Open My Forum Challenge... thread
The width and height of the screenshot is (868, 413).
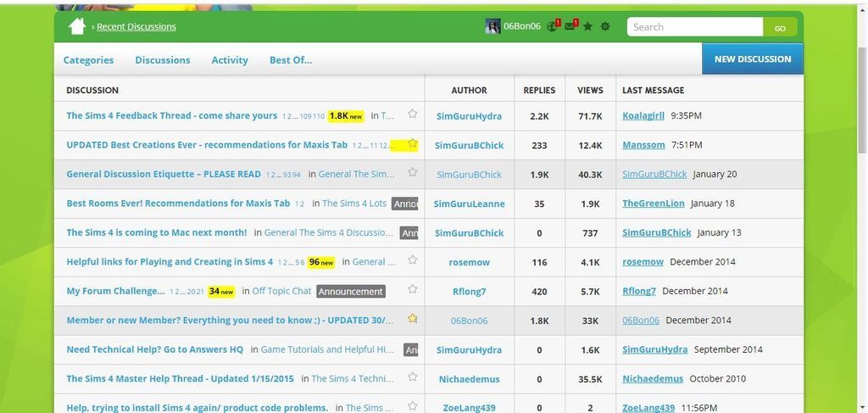pyautogui.click(x=115, y=291)
